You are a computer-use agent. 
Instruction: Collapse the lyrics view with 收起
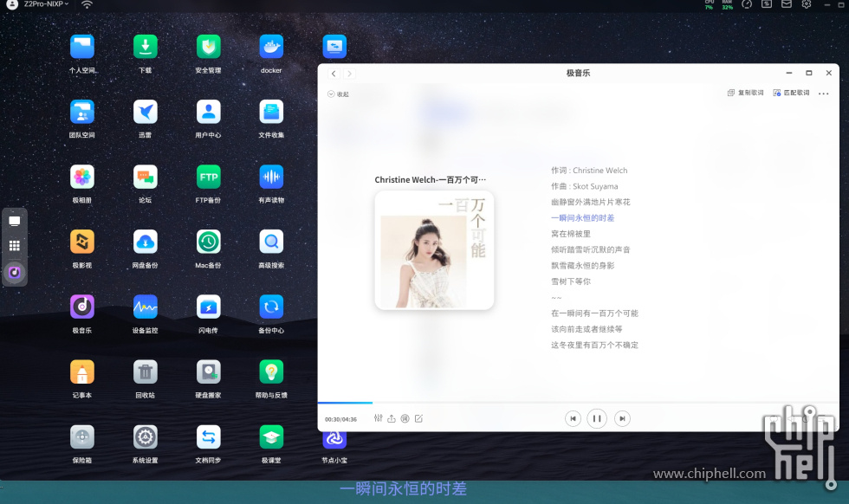pos(339,94)
